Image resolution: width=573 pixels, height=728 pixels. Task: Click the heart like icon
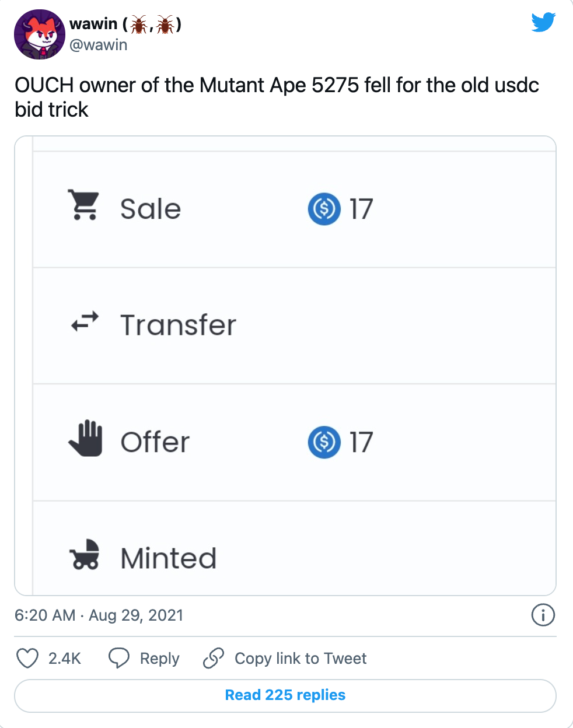click(27, 658)
